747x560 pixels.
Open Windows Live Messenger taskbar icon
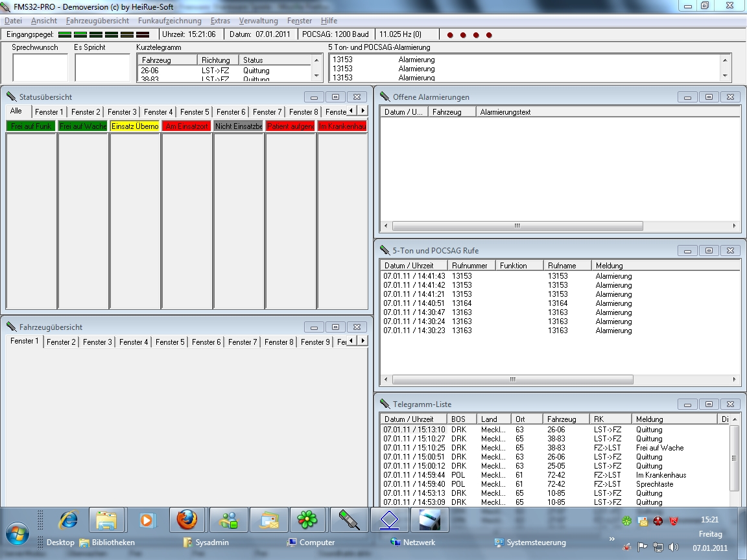click(228, 520)
